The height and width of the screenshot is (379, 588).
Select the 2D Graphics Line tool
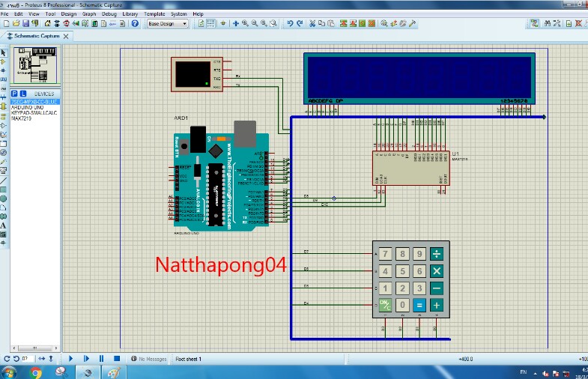pyautogui.click(x=4, y=181)
